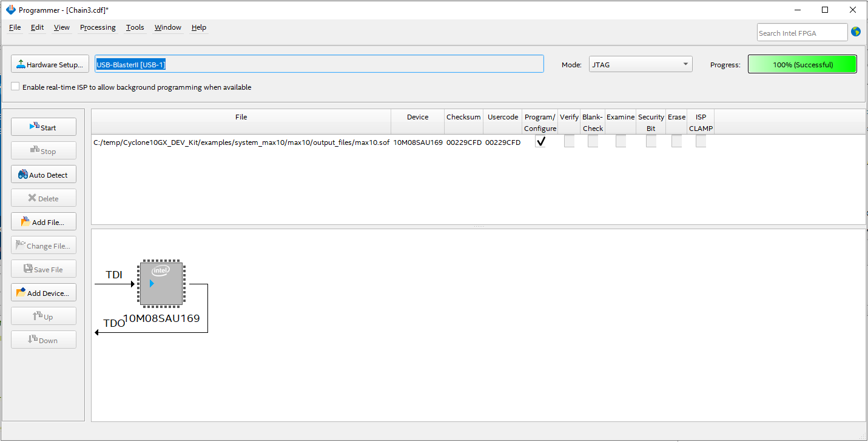This screenshot has width=868, height=442.
Task: Click the checksum value 00229CFD
Action: 463,142
